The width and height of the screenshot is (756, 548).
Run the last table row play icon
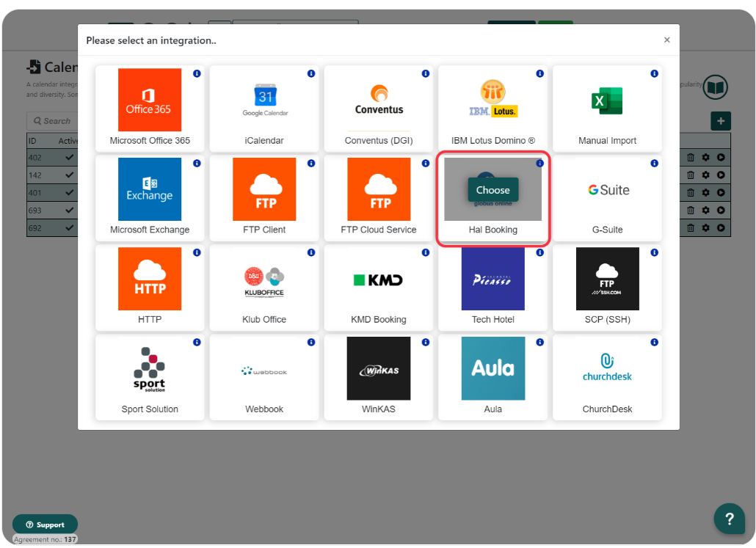pos(721,227)
